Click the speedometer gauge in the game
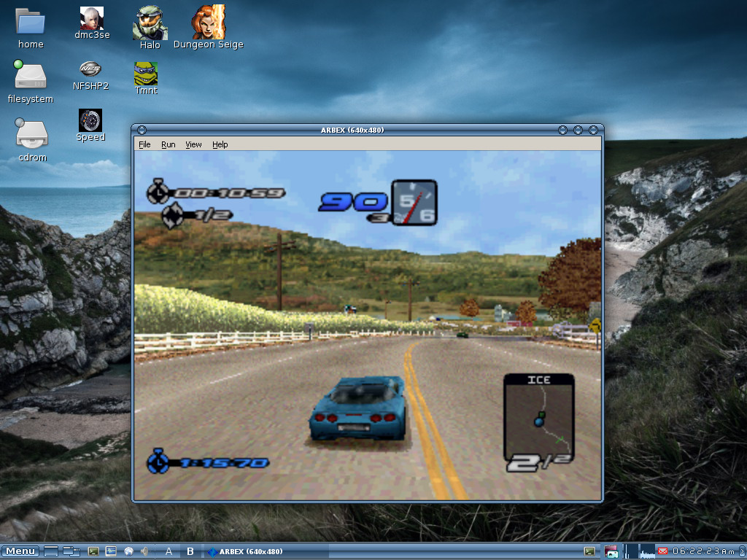This screenshot has height=560, width=747. [x=414, y=203]
